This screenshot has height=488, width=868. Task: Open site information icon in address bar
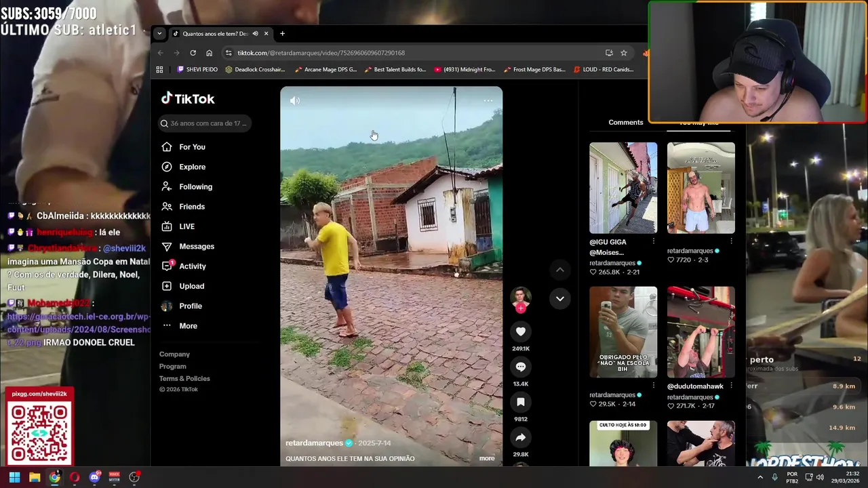[x=229, y=53]
